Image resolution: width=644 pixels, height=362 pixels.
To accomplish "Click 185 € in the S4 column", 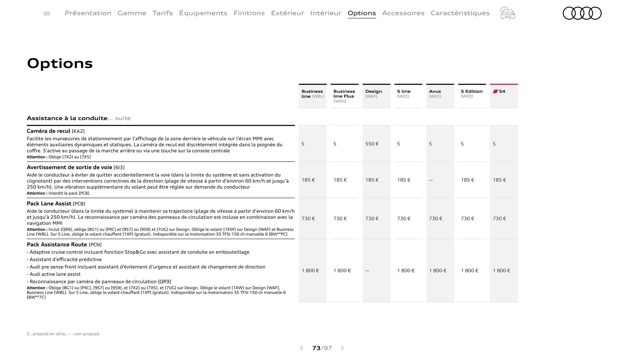I will click(x=499, y=180).
